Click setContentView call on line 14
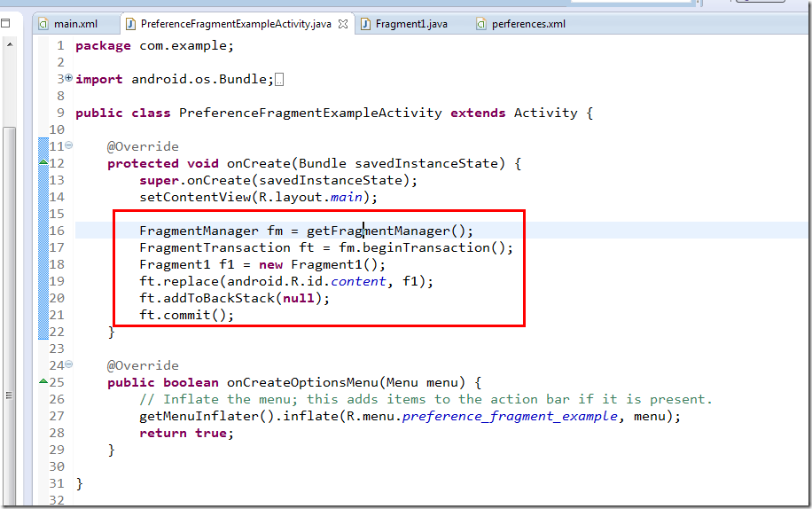812x509 pixels. click(259, 197)
